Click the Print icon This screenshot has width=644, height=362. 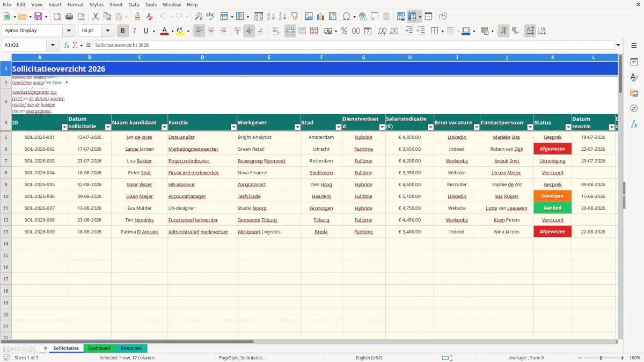tap(69, 17)
